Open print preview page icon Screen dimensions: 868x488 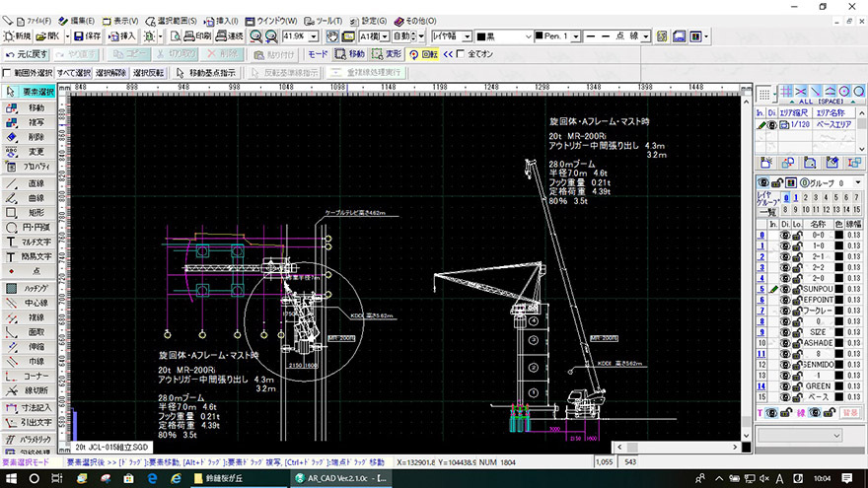point(175,36)
